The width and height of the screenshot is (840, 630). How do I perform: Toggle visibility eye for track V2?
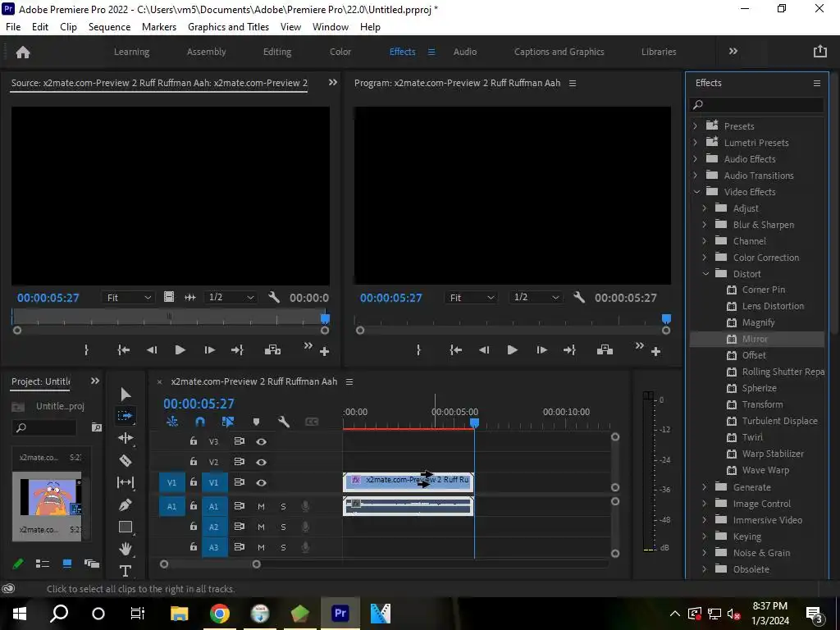pos(262,462)
